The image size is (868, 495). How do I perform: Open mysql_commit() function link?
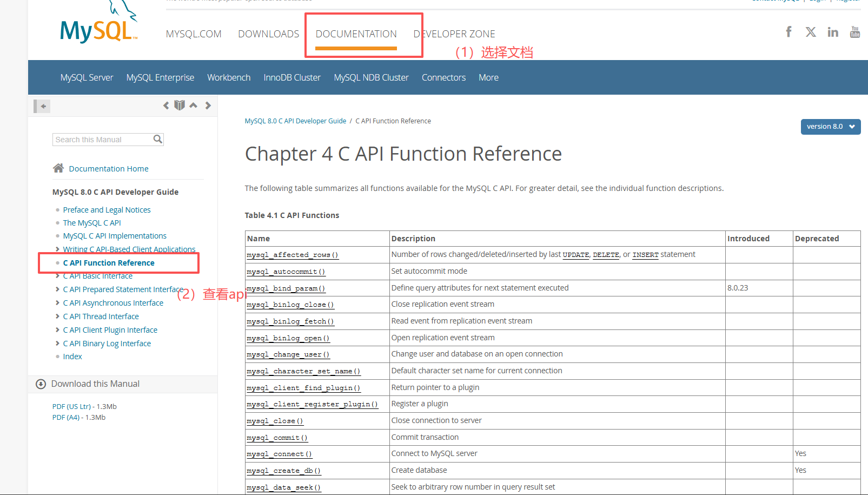tap(277, 438)
